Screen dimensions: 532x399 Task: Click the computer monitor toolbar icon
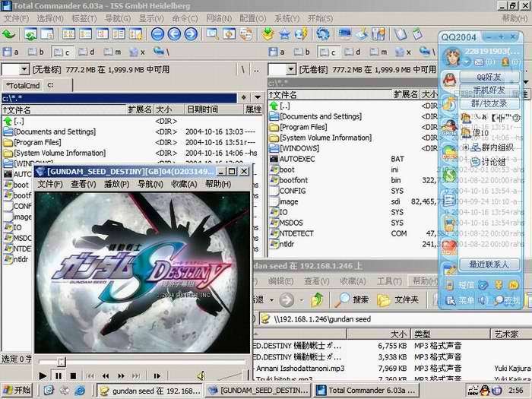345,33
